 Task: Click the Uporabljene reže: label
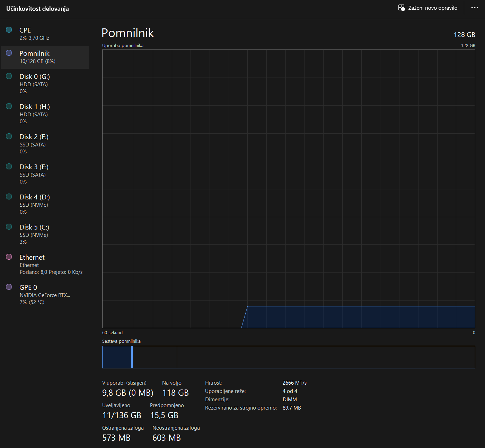(225, 391)
